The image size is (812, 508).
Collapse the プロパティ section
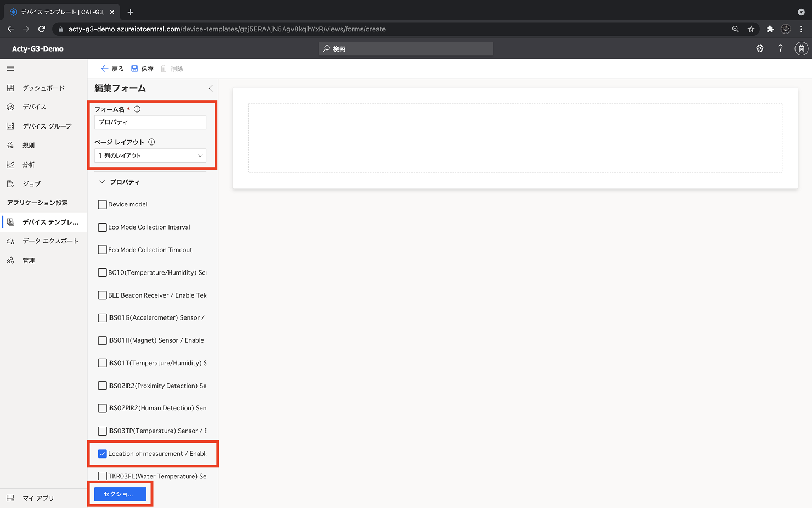102,182
